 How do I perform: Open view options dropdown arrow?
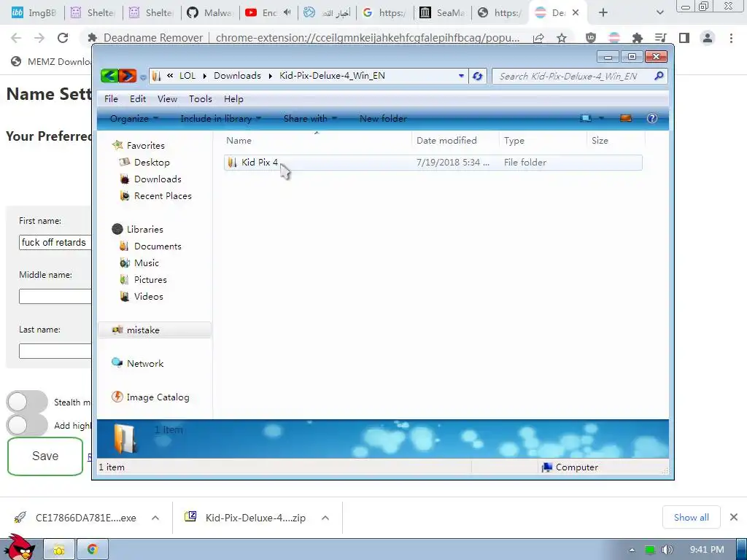click(x=601, y=118)
